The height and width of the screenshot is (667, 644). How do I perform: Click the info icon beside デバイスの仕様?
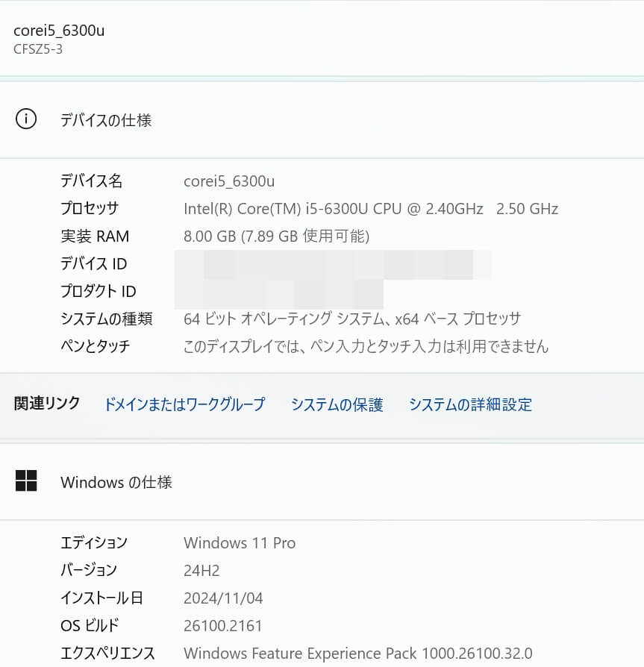pyautogui.click(x=26, y=119)
